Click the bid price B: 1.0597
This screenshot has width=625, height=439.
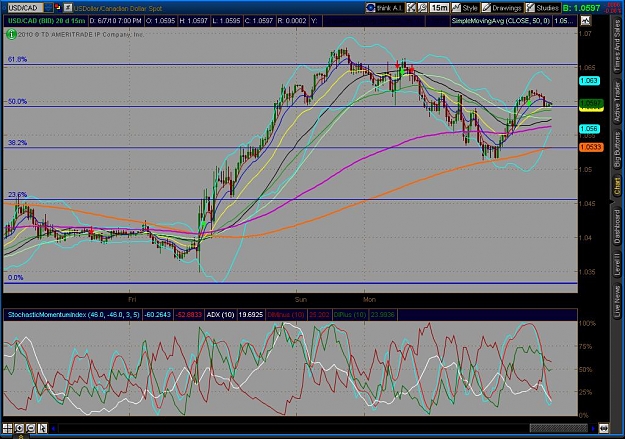[582, 8]
